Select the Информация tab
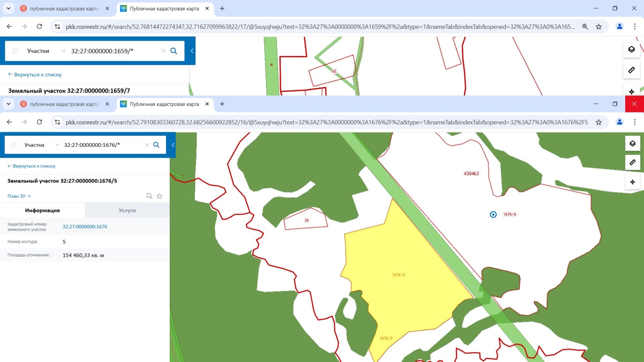Screen dimensions: 644x362 point(42,211)
